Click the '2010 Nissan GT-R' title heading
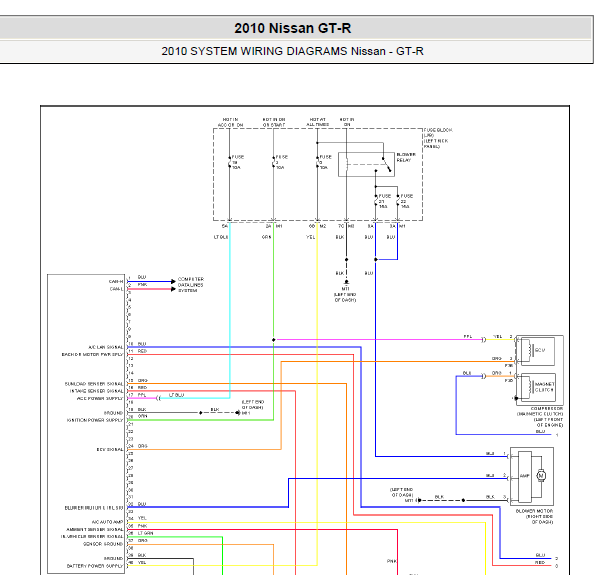 pos(292,28)
